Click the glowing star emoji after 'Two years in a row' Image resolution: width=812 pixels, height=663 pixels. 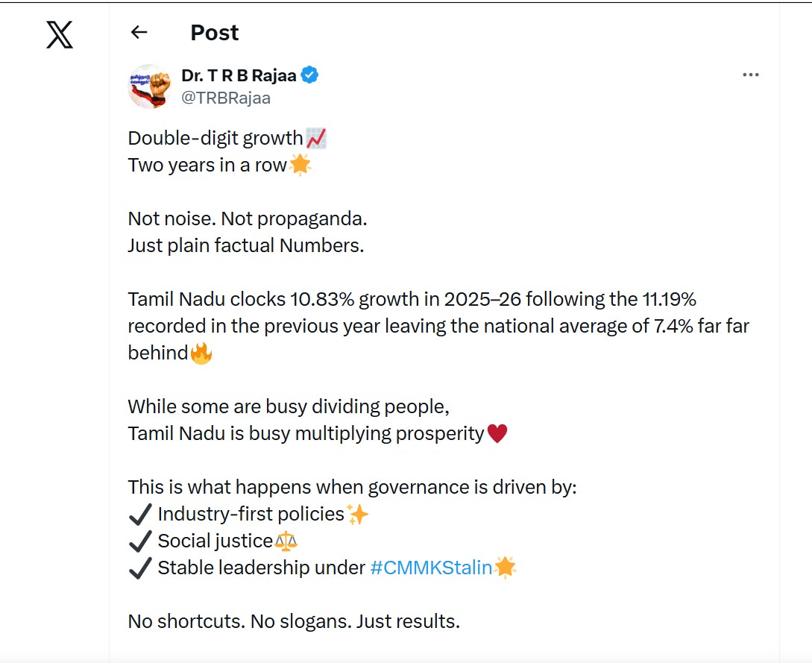coord(299,165)
